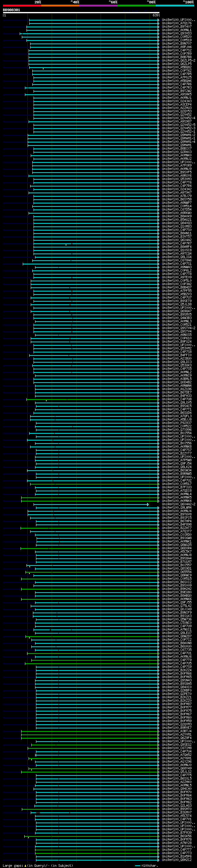Open hit UniRef100_B9T407
197x868 pixels.
tap(176, 26)
